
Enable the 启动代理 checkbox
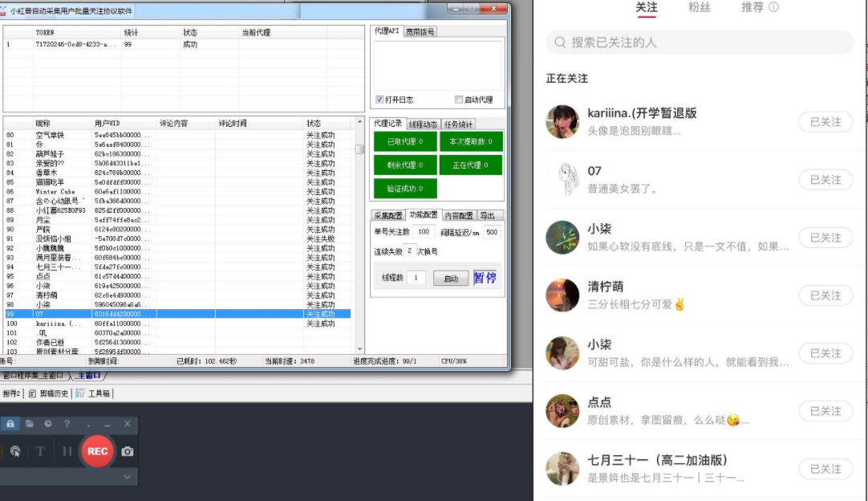[x=459, y=100]
